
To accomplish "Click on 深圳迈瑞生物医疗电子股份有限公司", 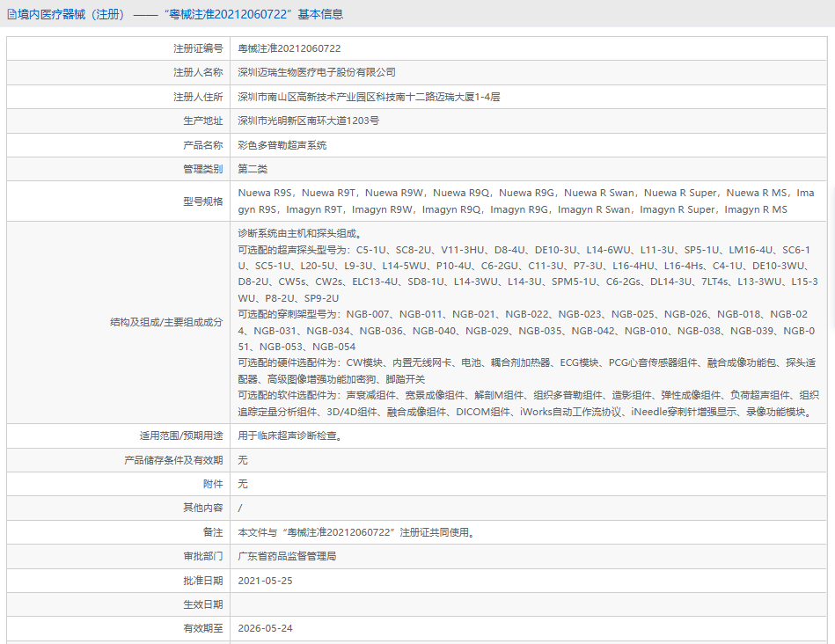I will pos(317,72).
